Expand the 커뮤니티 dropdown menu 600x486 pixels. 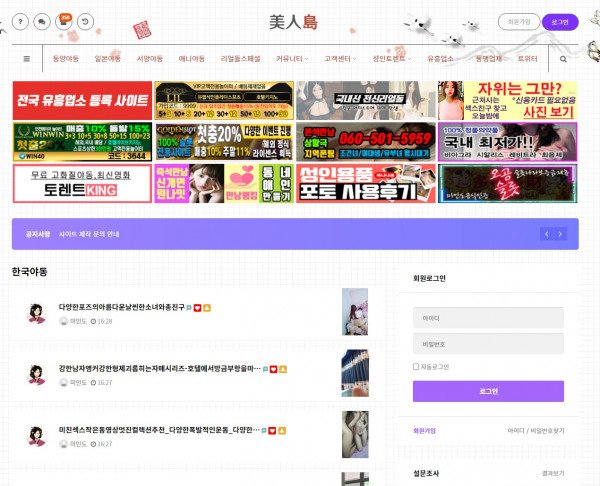point(292,59)
